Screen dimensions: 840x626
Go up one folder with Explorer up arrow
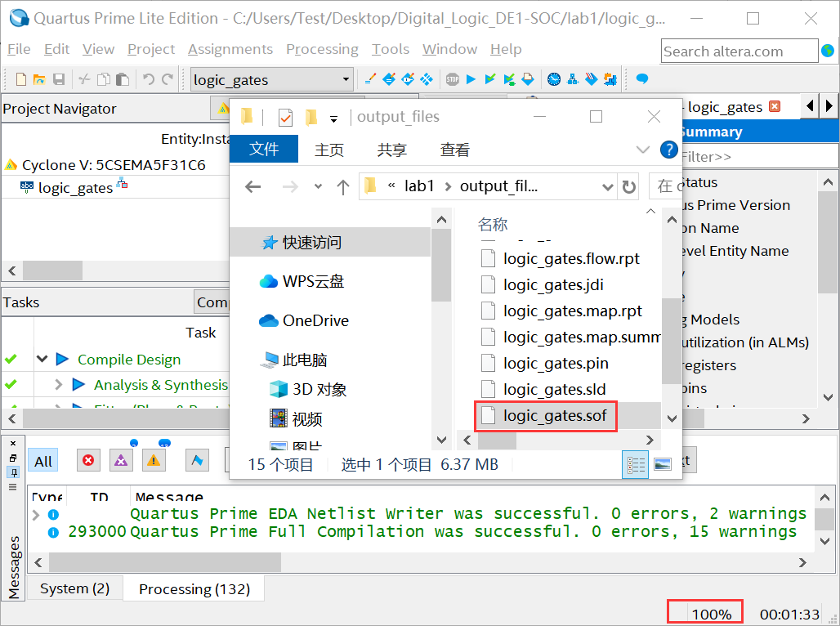coord(343,186)
